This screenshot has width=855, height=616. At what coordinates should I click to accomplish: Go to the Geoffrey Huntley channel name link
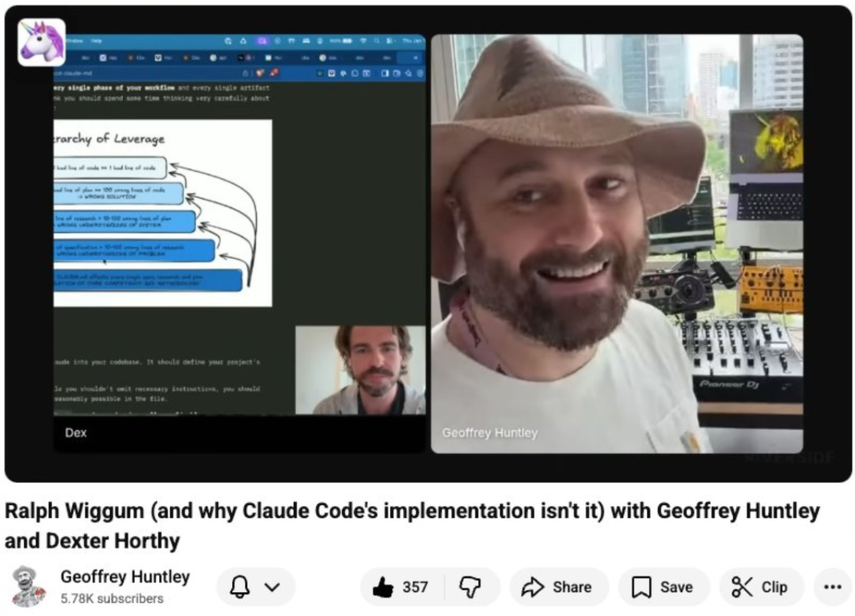125,576
